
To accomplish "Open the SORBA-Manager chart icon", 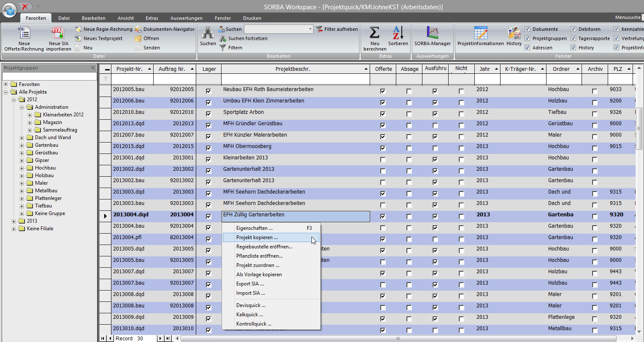I will [x=433, y=32].
